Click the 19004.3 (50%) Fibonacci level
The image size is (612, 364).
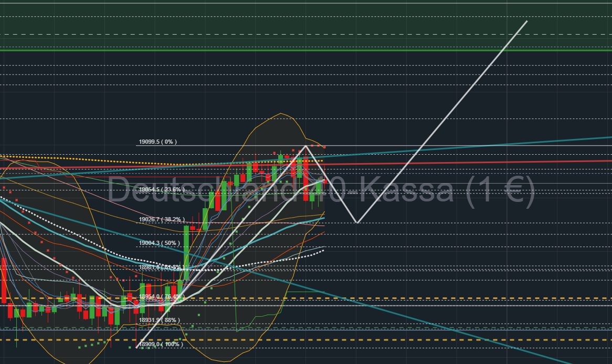point(159,243)
